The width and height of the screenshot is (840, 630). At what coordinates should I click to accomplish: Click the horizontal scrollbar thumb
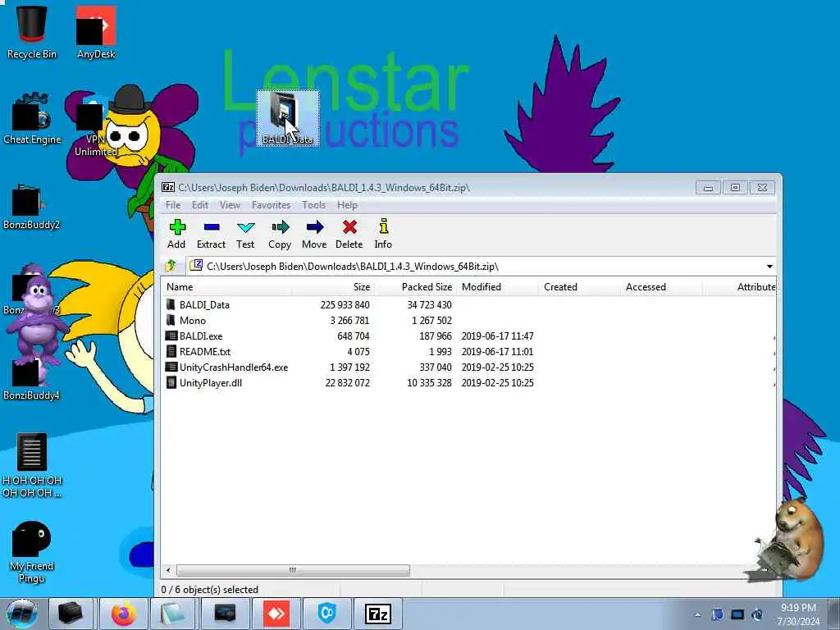[293, 571]
